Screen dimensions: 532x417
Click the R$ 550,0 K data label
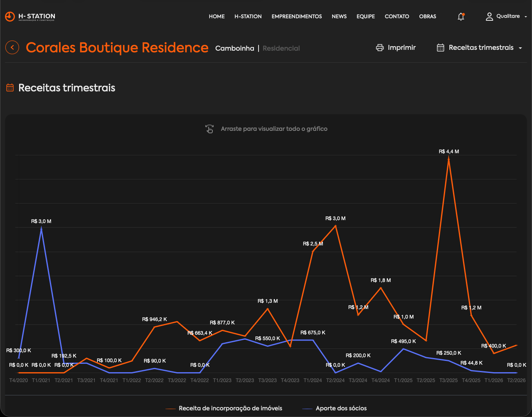tap(268, 339)
